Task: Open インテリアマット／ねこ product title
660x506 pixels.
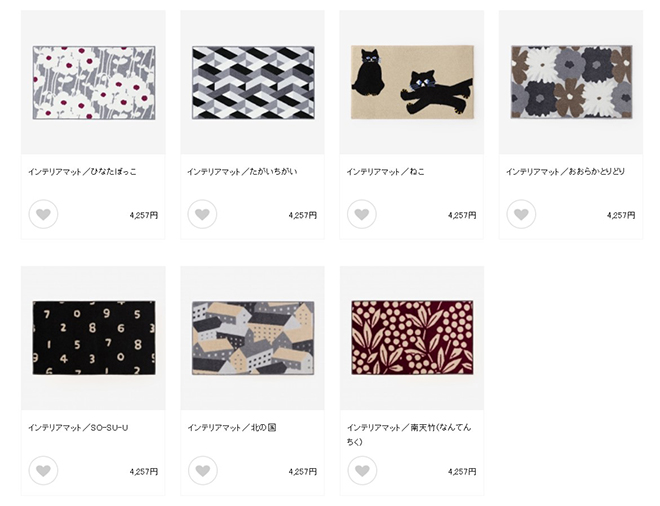Action: pos(386,172)
